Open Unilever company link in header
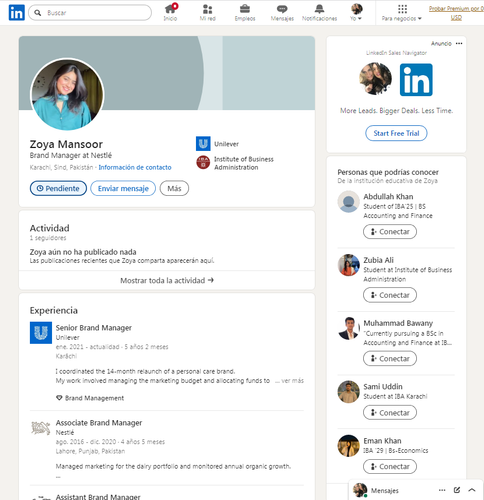This screenshot has width=484, height=500. (226, 144)
